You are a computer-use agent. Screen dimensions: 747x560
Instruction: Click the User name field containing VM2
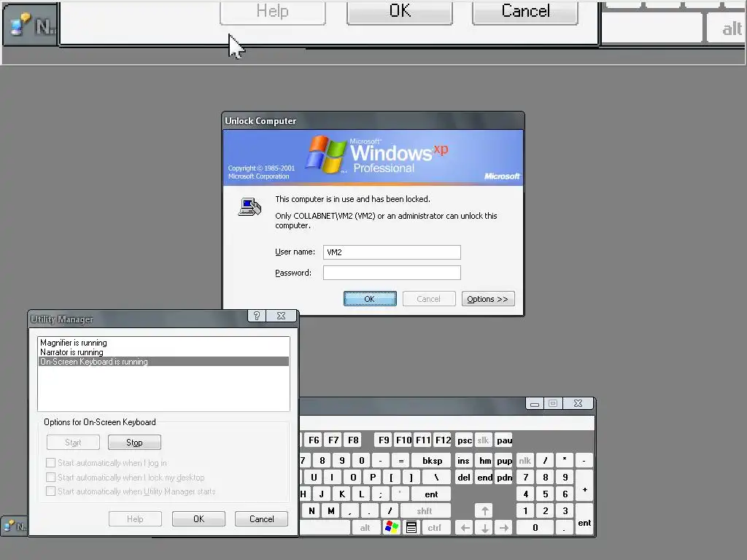click(392, 252)
